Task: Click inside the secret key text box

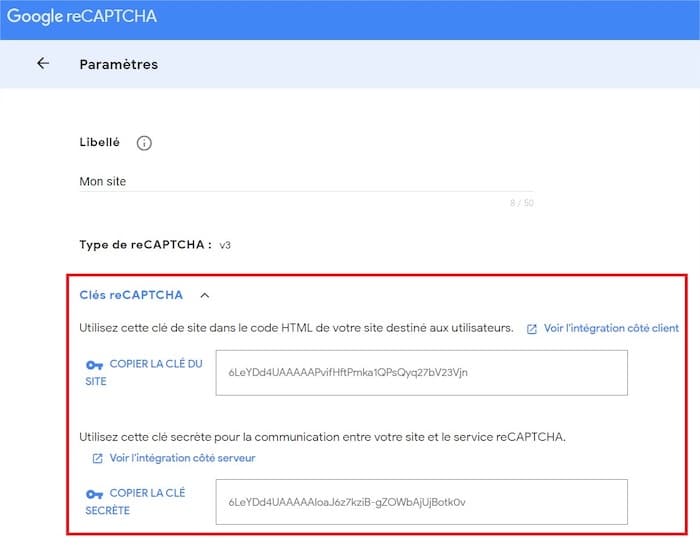Action: [421, 502]
